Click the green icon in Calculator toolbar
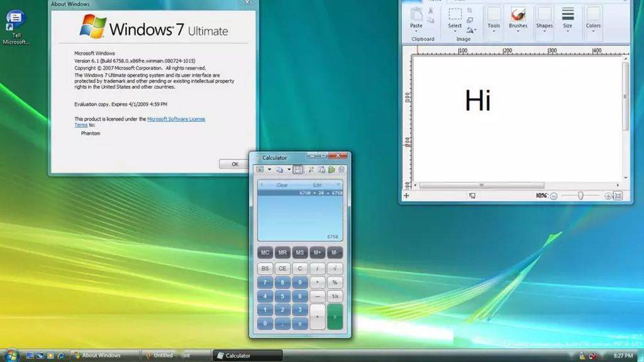The height and width of the screenshot is (362, 644). pyautogui.click(x=331, y=170)
